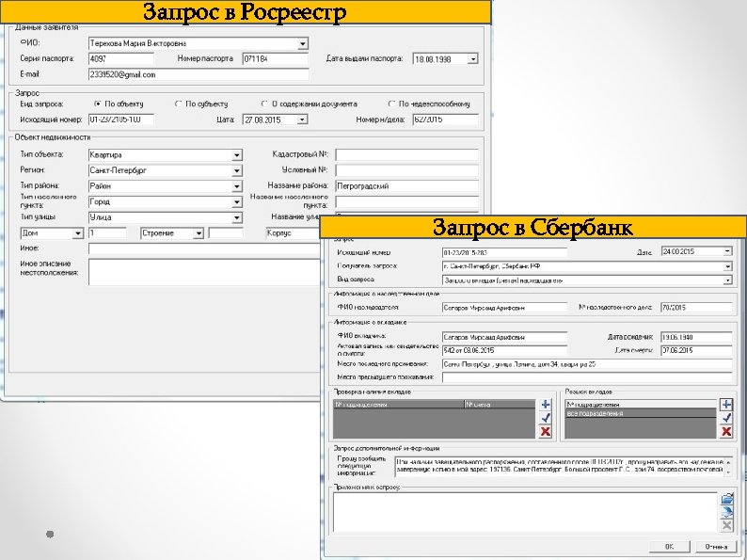Open the Получатель запроса dropdown in Sberbank window
The width and height of the screenshot is (747, 560).
coord(727,266)
